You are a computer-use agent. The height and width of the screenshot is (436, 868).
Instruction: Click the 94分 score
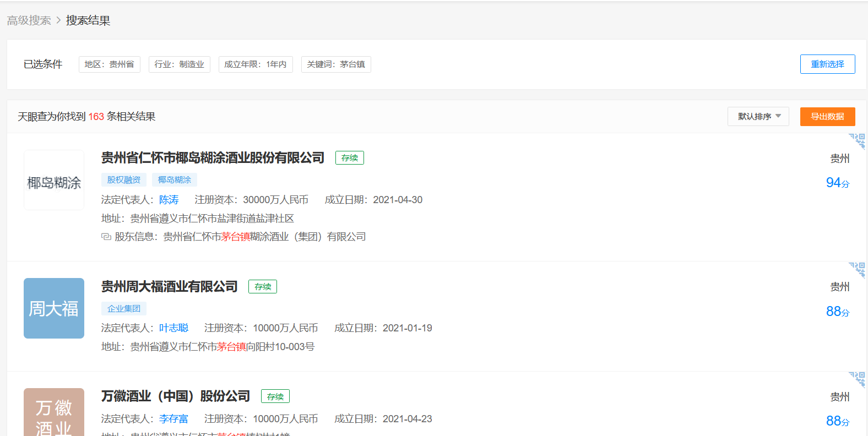pyautogui.click(x=838, y=182)
